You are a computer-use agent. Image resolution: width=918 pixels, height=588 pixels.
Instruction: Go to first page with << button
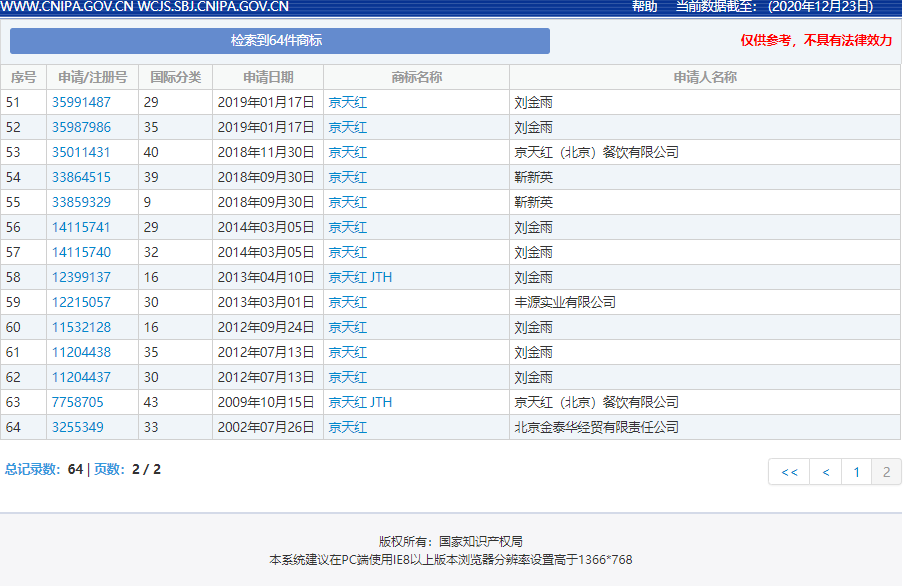point(788,472)
